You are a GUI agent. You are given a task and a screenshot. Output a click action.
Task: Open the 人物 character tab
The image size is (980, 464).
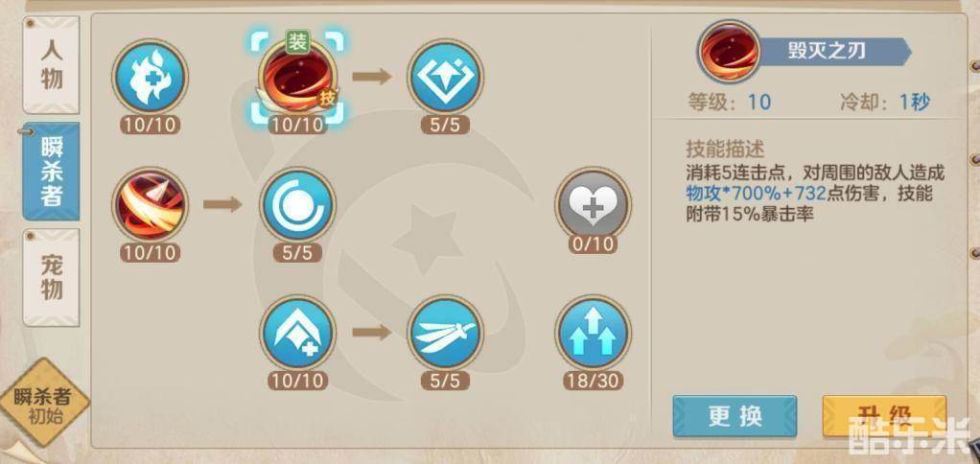pyautogui.click(x=51, y=65)
